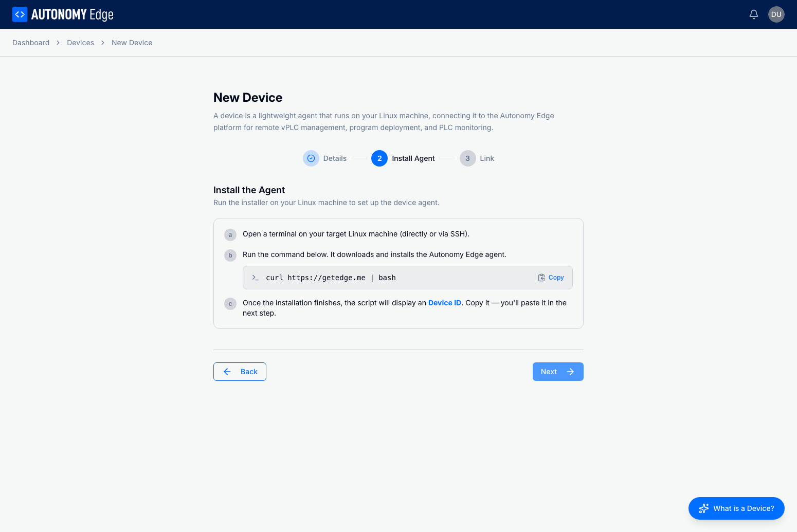Open the DU user avatar menu

pos(776,14)
